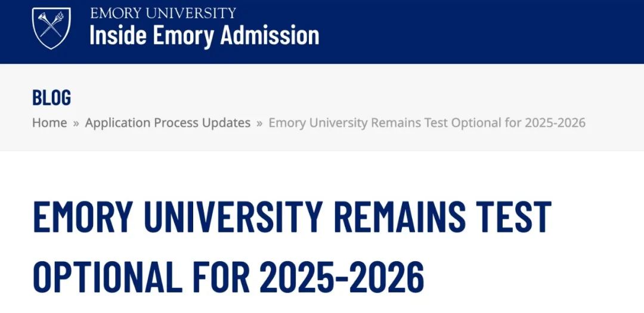The image size is (644, 313).
Task: Click the word Inside in the site title
Action: pyautogui.click(x=118, y=35)
